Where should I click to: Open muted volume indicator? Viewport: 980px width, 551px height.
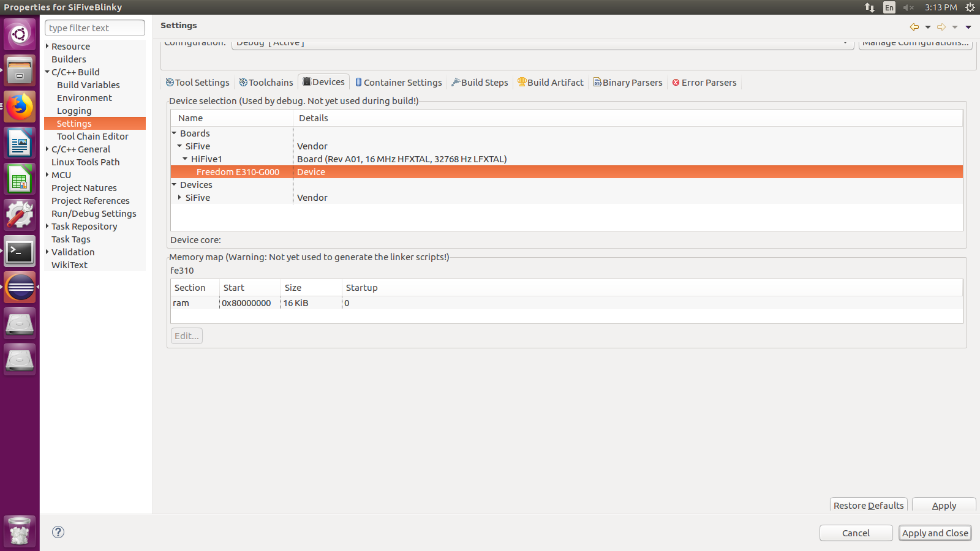tap(908, 7)
